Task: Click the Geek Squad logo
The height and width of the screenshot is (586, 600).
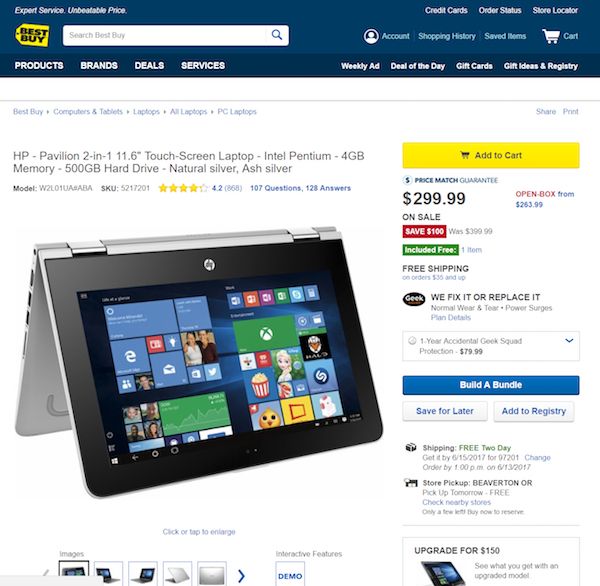Action: click(x=414, y=299)
